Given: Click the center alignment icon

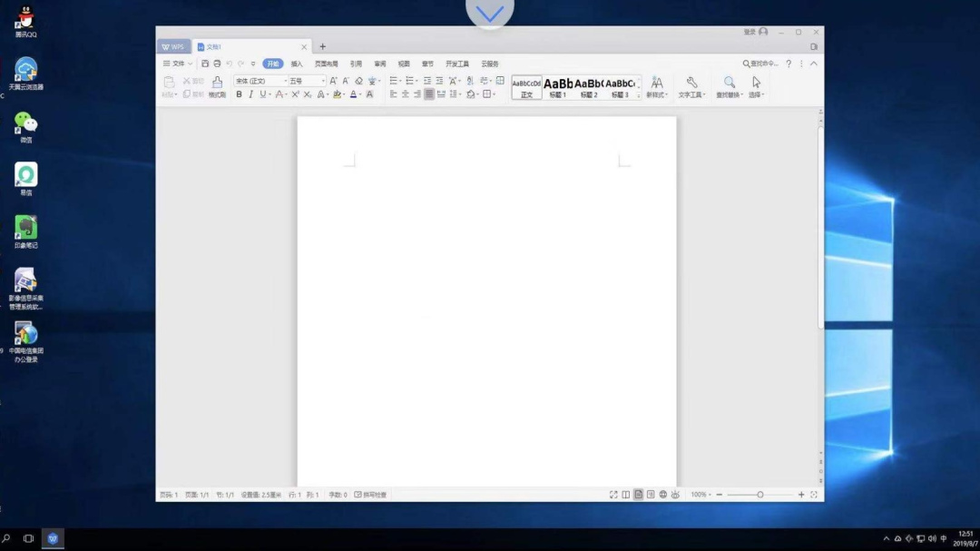Looking at the screenshot, I should 406,94.
